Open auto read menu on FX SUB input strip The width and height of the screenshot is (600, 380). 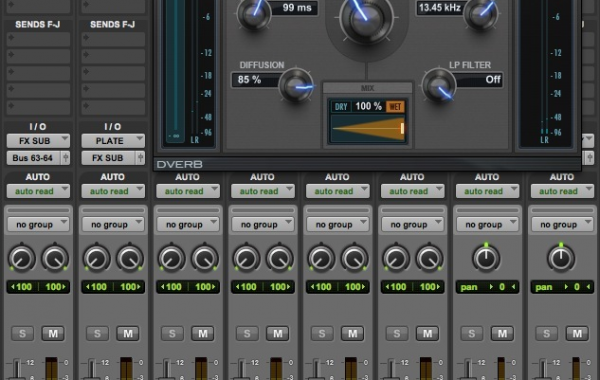point(38,191)
